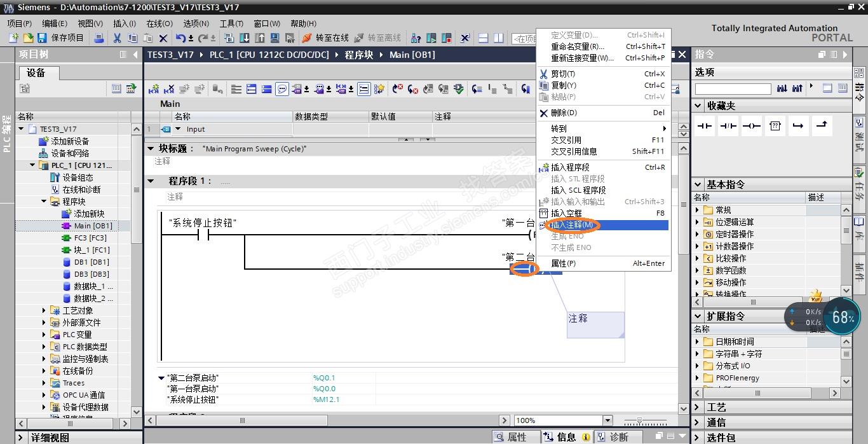Click the accessible devices icon with question mark
Screen dimensions: 868x444
416,38
